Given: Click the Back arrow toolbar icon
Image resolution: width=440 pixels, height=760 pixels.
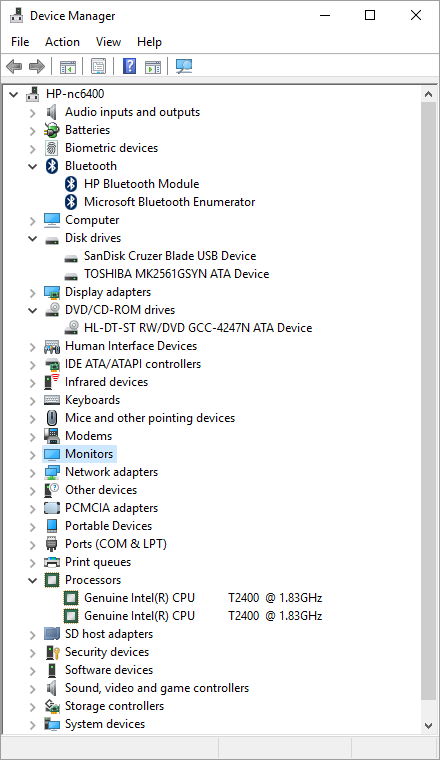Looking at the screenshot, I should pos(14,66).
